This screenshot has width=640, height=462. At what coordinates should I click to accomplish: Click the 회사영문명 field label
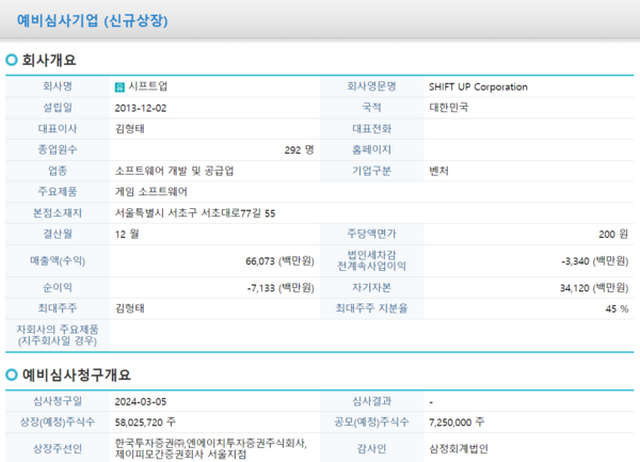pos(371,87)
